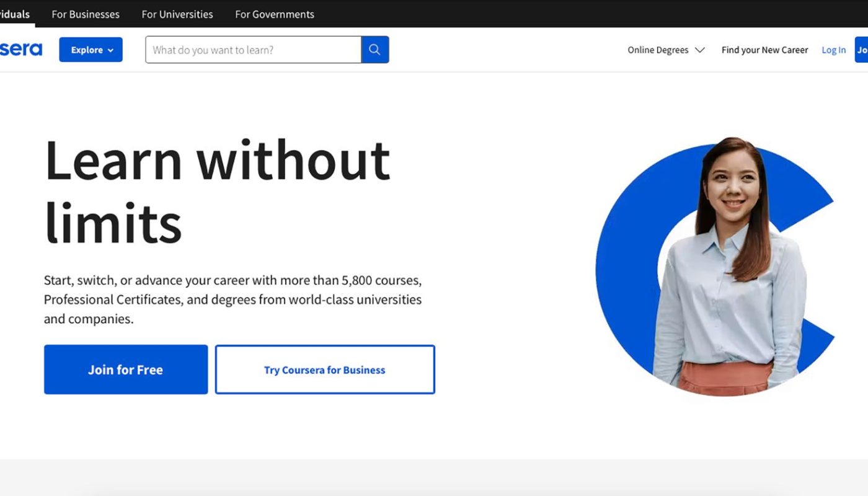Click the blue Join button in header
Screen dimensions: 868x496
[x=861, y=50]
